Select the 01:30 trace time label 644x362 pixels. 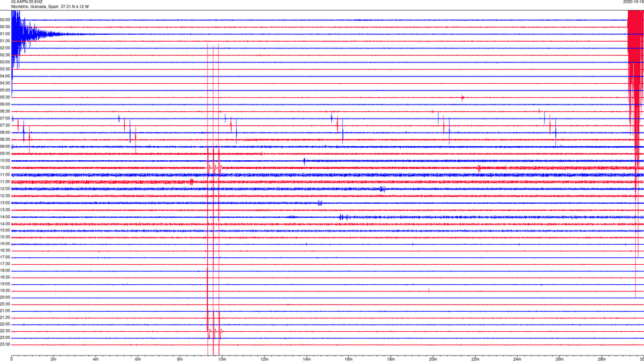click(5, 41)
